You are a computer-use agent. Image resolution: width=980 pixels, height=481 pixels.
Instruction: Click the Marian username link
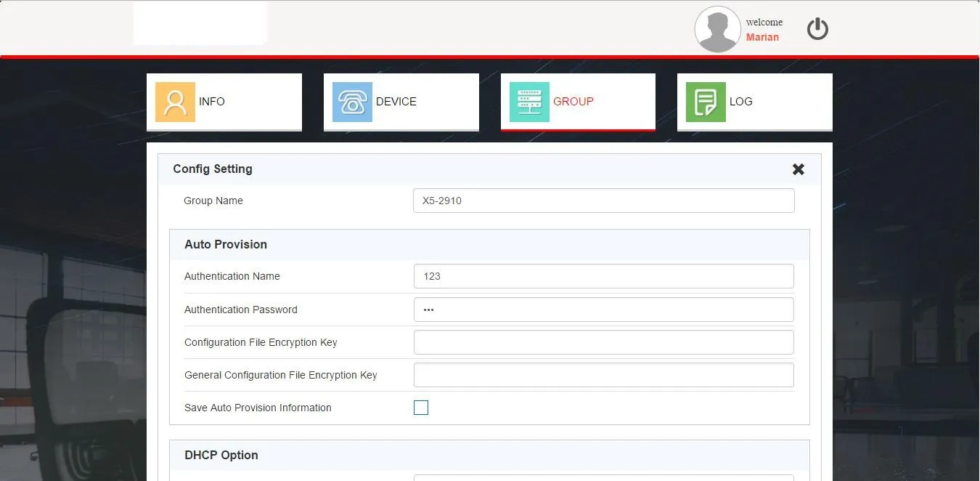tap(763, 36)
